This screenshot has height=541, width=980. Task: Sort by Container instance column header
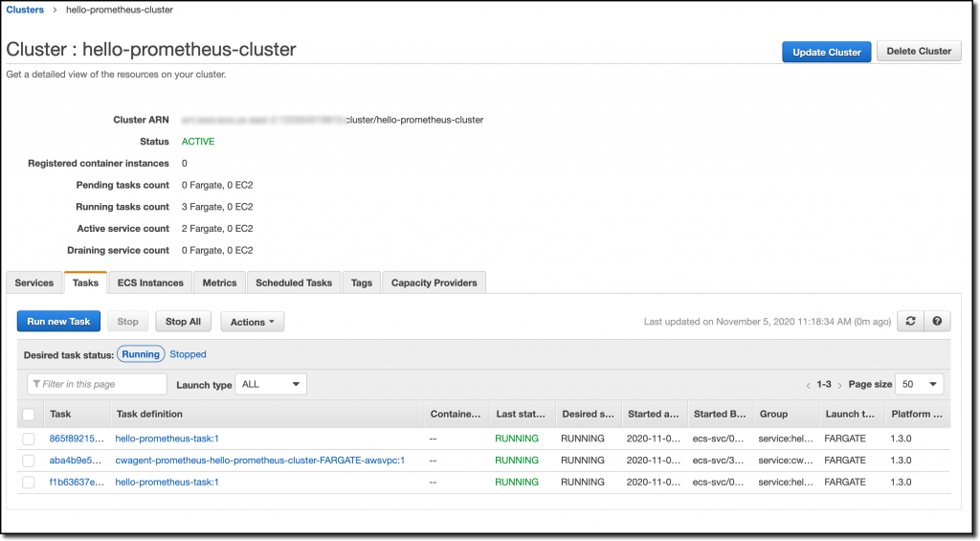point(456,414)
